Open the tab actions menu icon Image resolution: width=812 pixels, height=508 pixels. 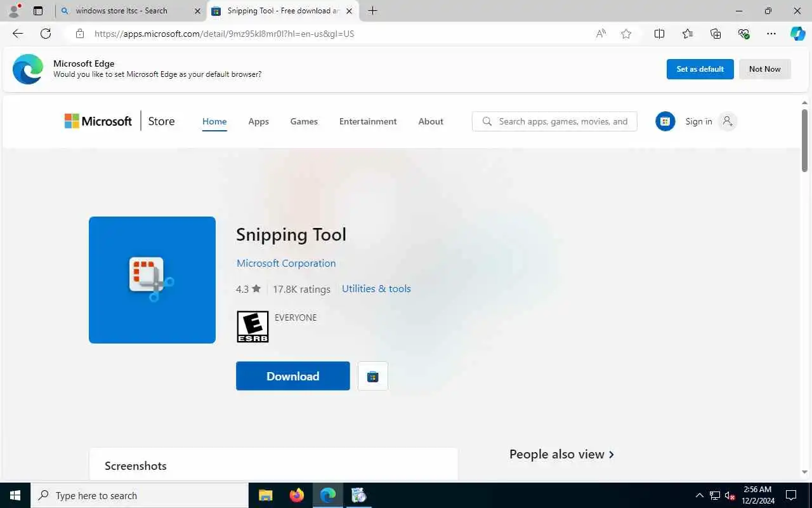(x=38, y=11)
